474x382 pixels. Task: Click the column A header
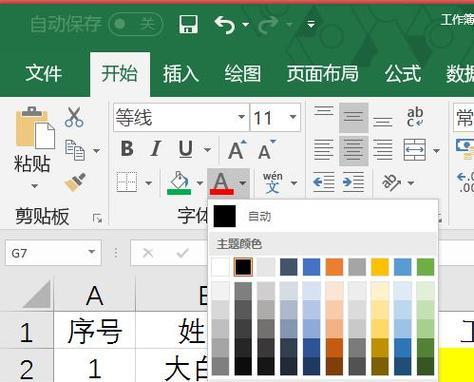tap(94, 295)
